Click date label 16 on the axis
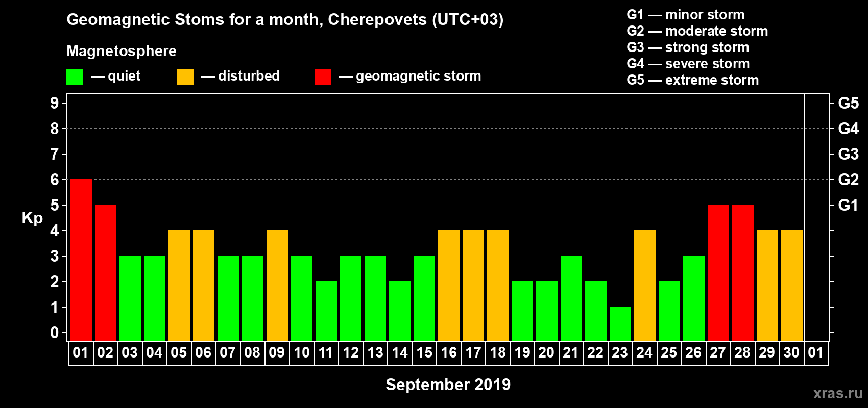Viewport: 868px width, 408px height. 449,353
